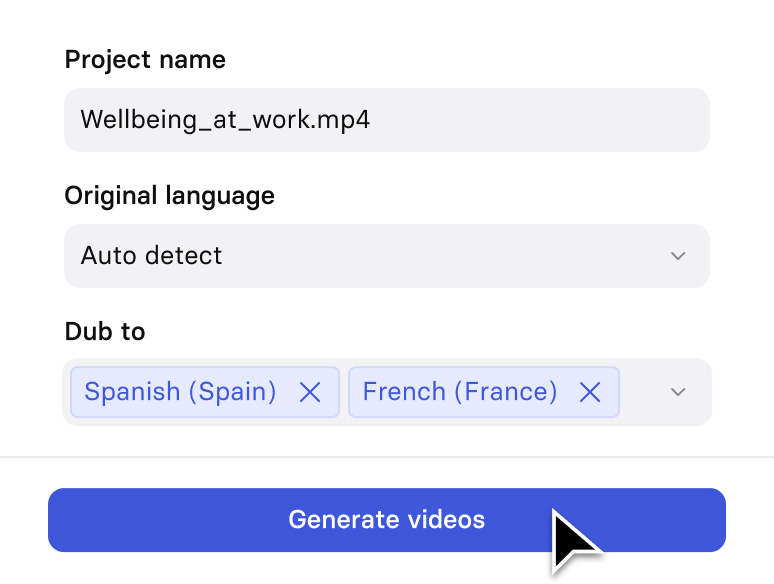
Task: Place cursor at end of project name field
Action: point(538,120)
